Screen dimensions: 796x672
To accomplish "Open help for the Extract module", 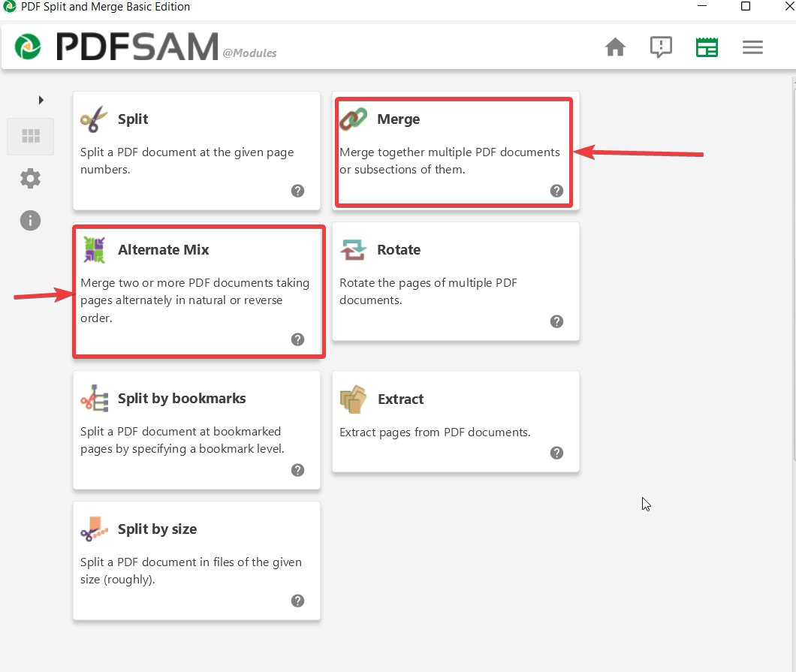I will [557, 453].
